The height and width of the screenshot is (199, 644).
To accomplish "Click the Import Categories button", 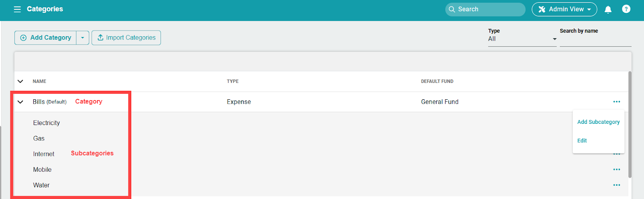I will tap(126, 38).
